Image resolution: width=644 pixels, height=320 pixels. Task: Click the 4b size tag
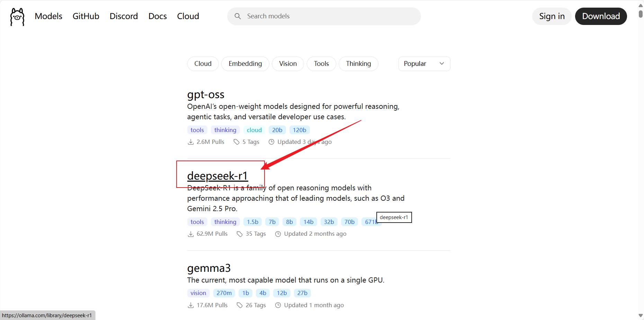[x=263, y=293]
